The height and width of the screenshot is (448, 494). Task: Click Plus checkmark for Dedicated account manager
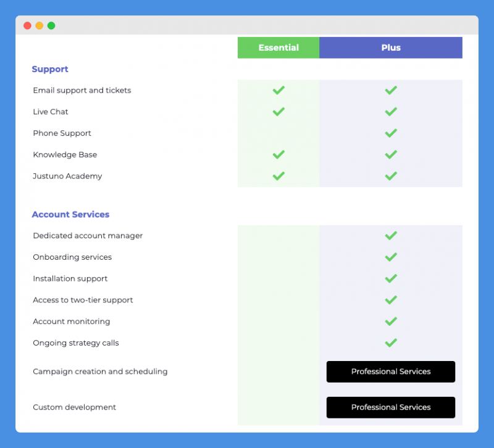(x=391, y=236)
